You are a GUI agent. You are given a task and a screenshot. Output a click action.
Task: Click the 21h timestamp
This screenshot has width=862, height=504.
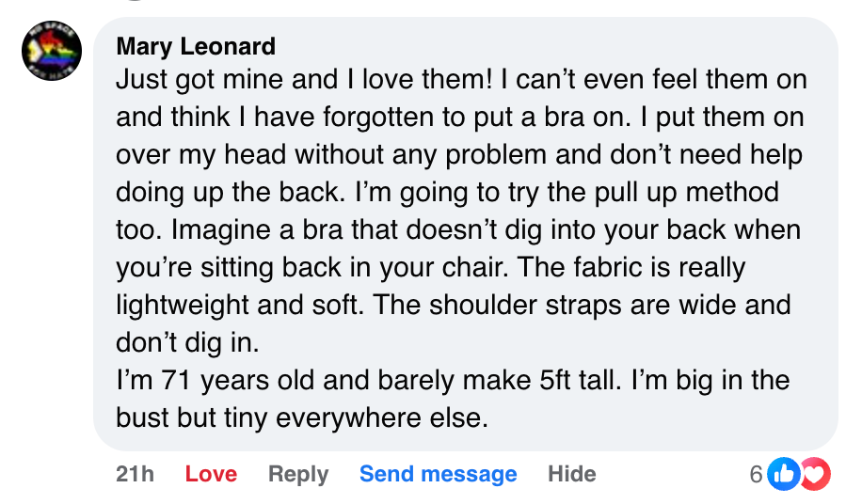(x=135, y=475)
